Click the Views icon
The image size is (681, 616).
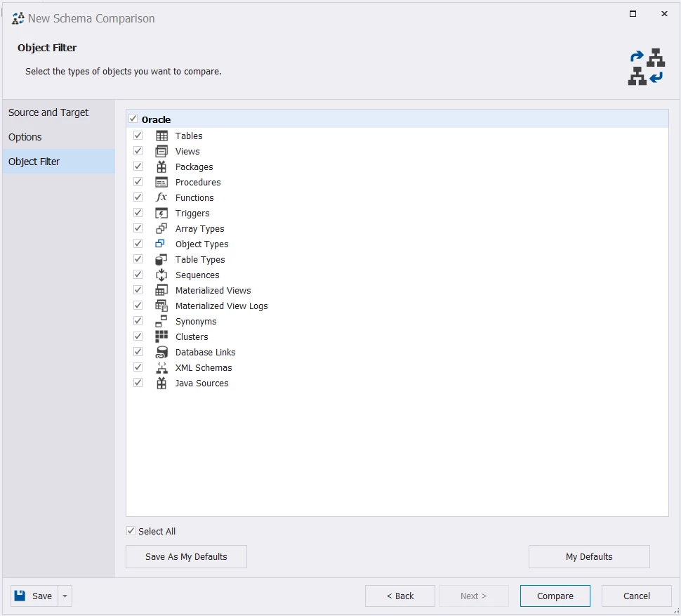tap(161, 151)
